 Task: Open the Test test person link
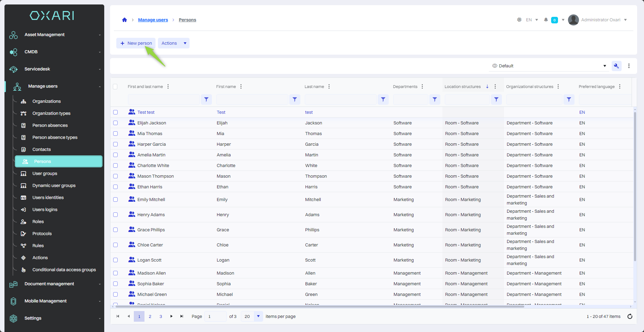146,112
